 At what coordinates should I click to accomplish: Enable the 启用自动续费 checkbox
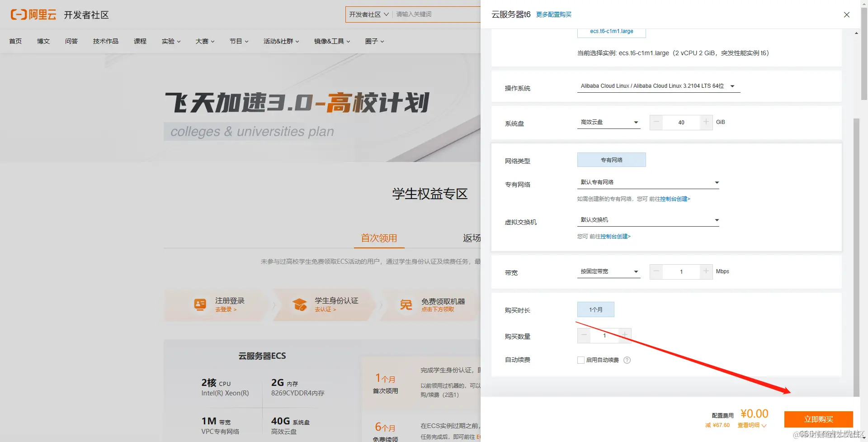coord(581,360)
